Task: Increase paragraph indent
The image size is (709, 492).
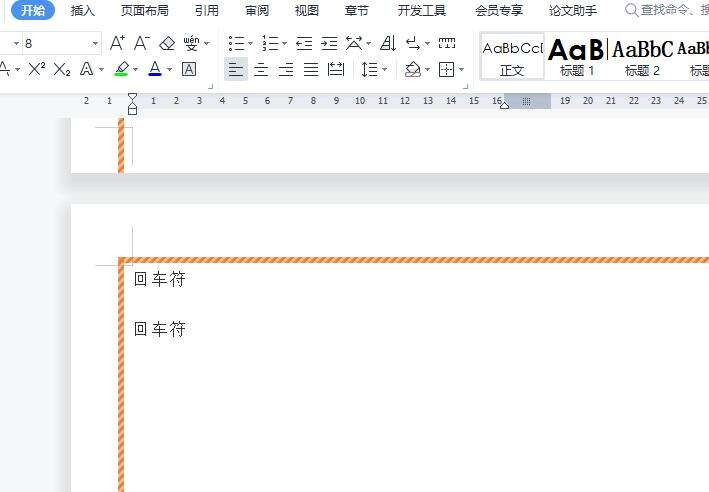Action: (x=329, y=43)
